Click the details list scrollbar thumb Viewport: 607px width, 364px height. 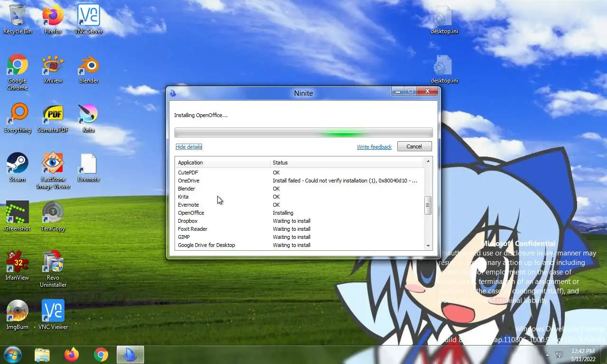click(x=428, y=205)
